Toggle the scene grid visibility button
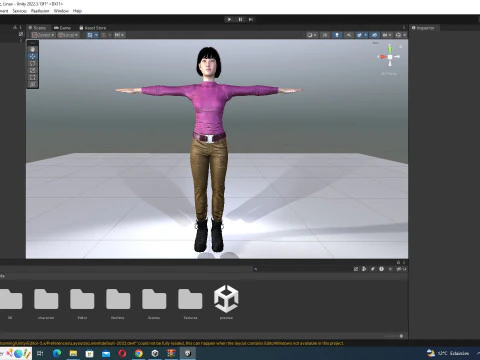 90,35
